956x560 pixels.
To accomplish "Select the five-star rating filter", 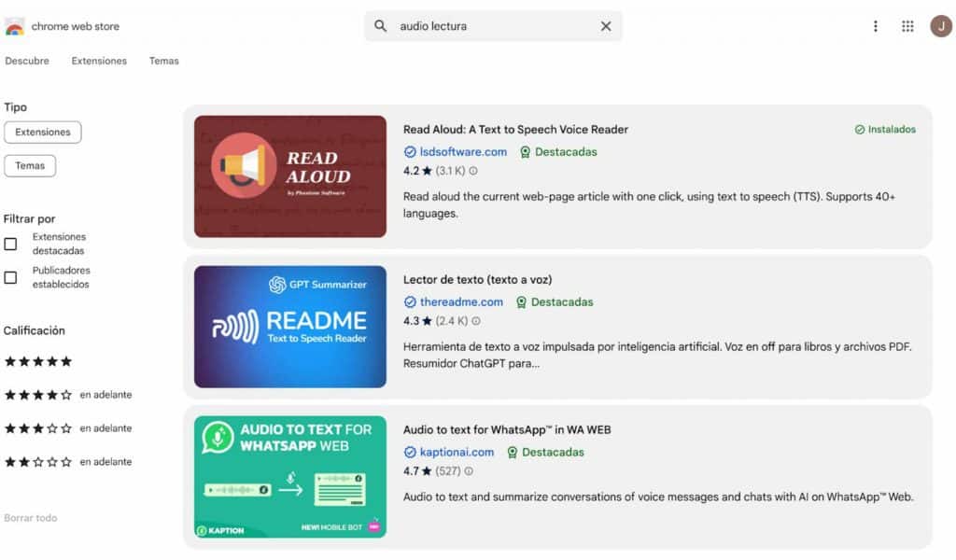I will coord(37,361).
